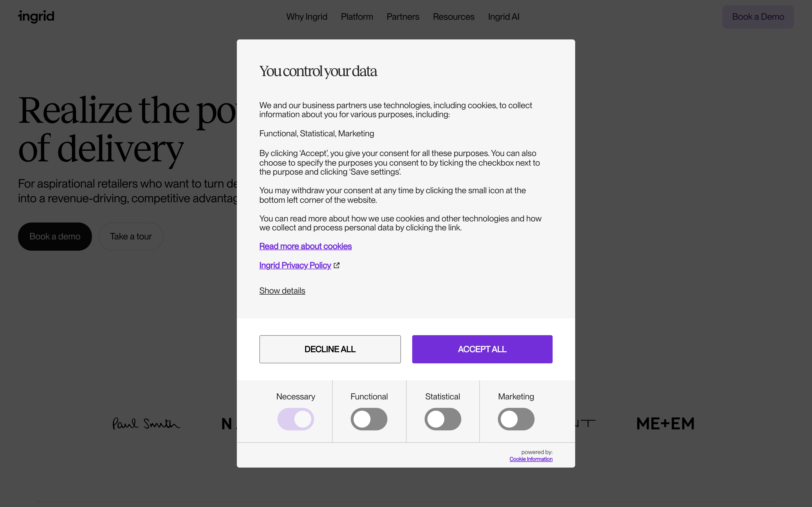Click the Paul Smith brand logo

[x=146, y=424]
